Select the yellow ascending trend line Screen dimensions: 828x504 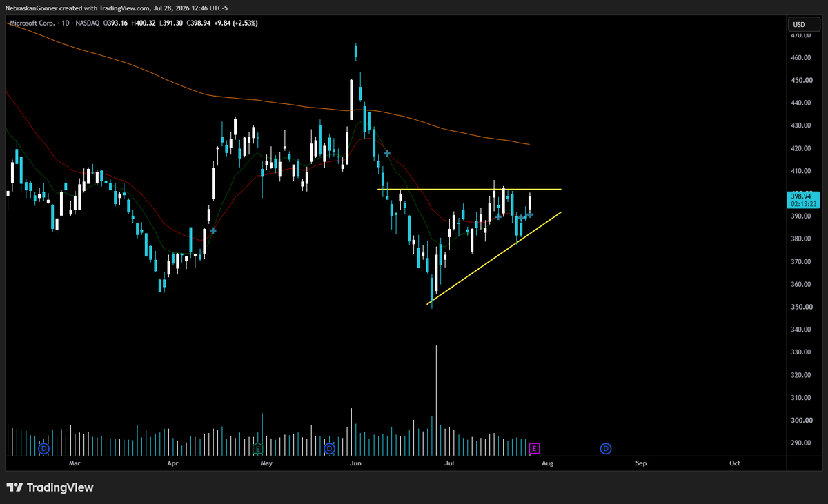(494, 258)
